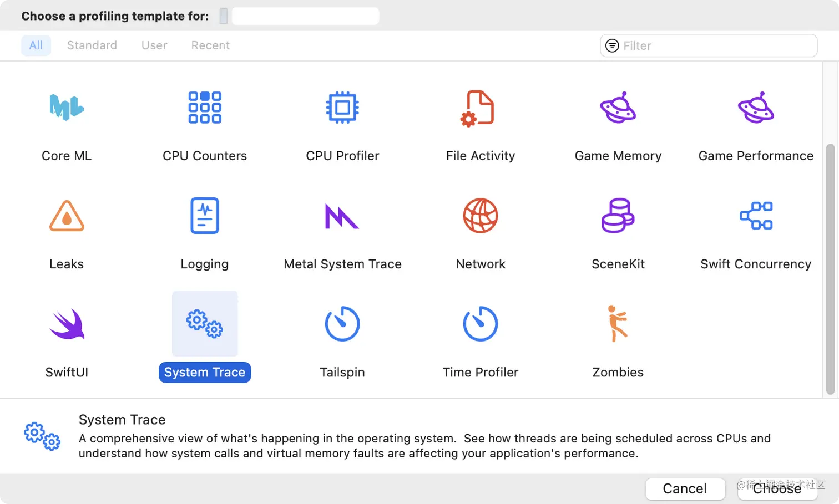Screen dimensions: 839x504
Task: Click the filter icon in search field
Action: pyautogui.click(x=612, y=45)
